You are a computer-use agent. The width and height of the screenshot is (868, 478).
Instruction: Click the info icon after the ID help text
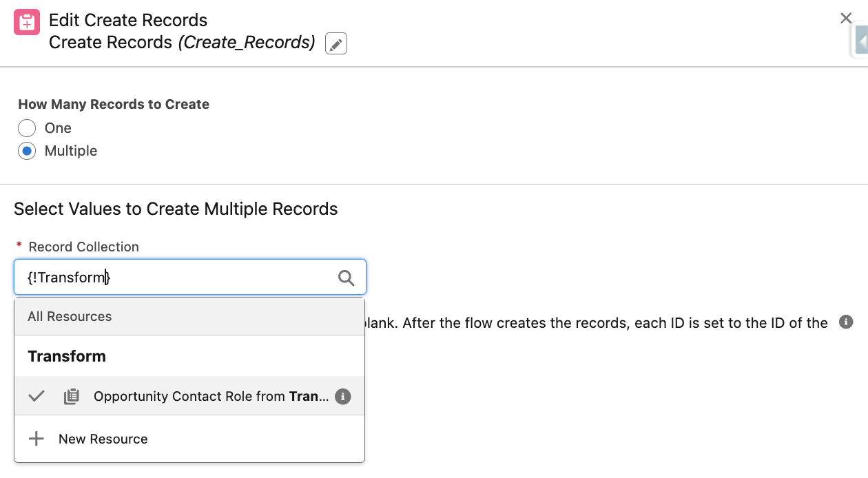pos(846,322)
